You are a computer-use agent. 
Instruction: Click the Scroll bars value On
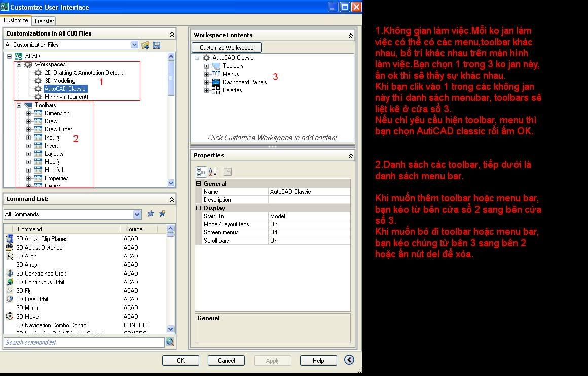(x=309, y=241)
